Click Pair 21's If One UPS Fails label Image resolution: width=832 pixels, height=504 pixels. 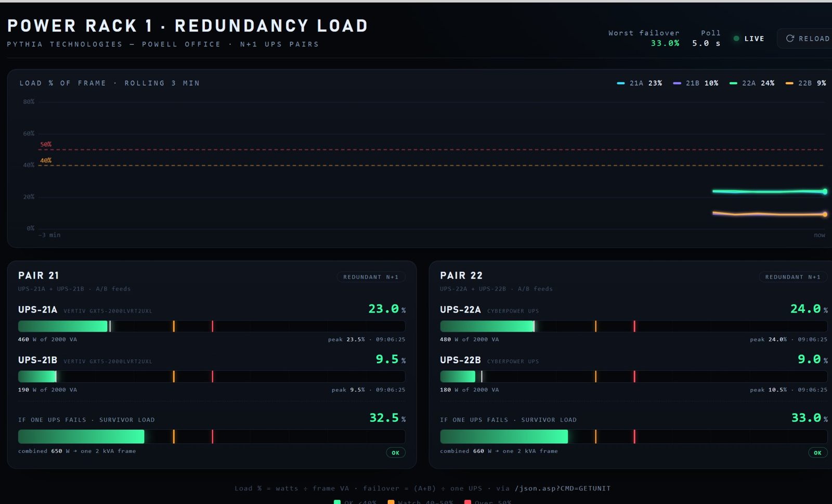[x=86, y=420]
